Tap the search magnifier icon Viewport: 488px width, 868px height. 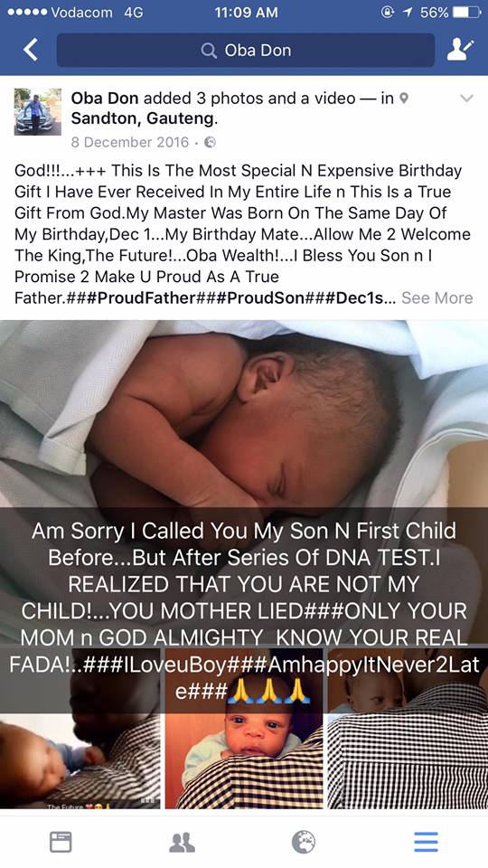209,51
